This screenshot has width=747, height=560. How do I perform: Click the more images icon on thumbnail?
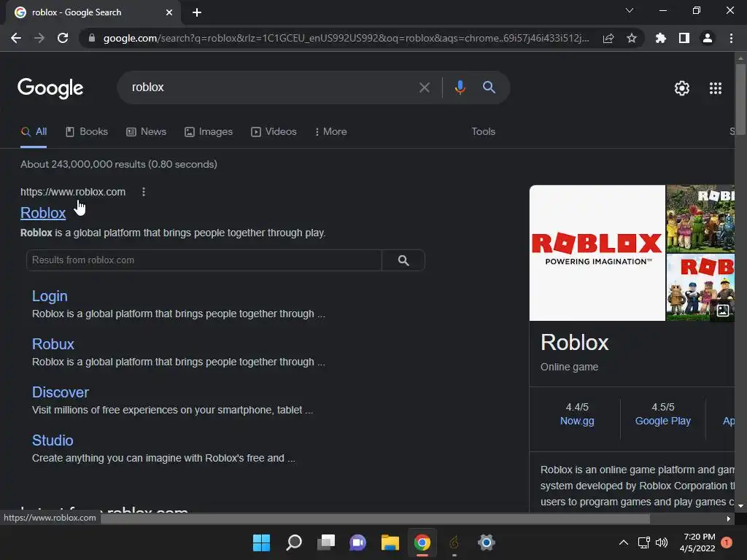723,311
